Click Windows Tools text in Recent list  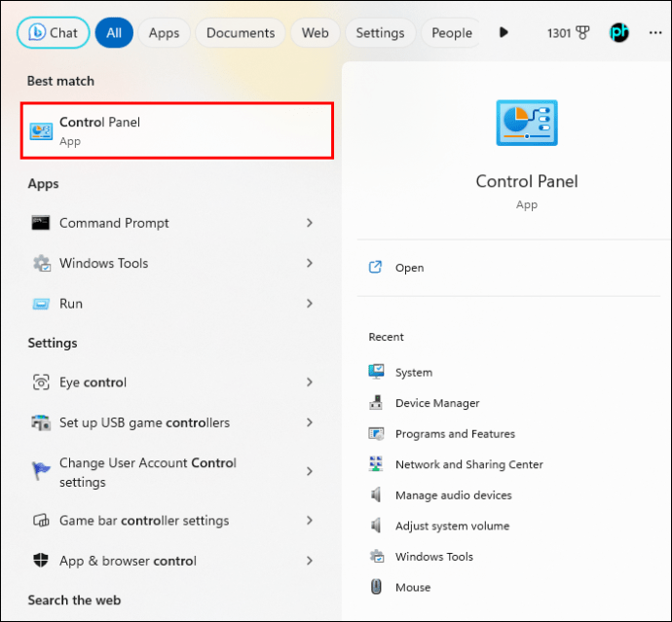(434, 557)
